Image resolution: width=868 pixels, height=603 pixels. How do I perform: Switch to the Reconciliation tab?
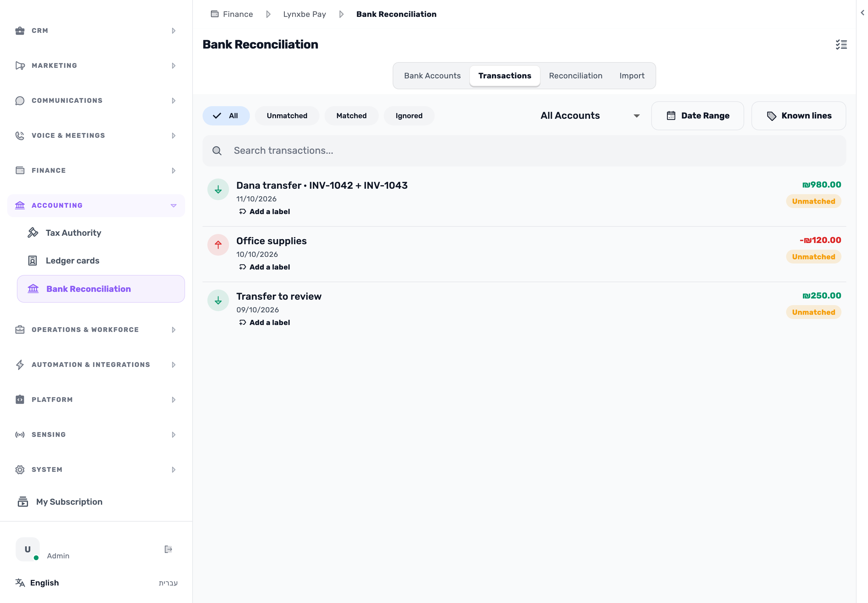click(575, 76)
